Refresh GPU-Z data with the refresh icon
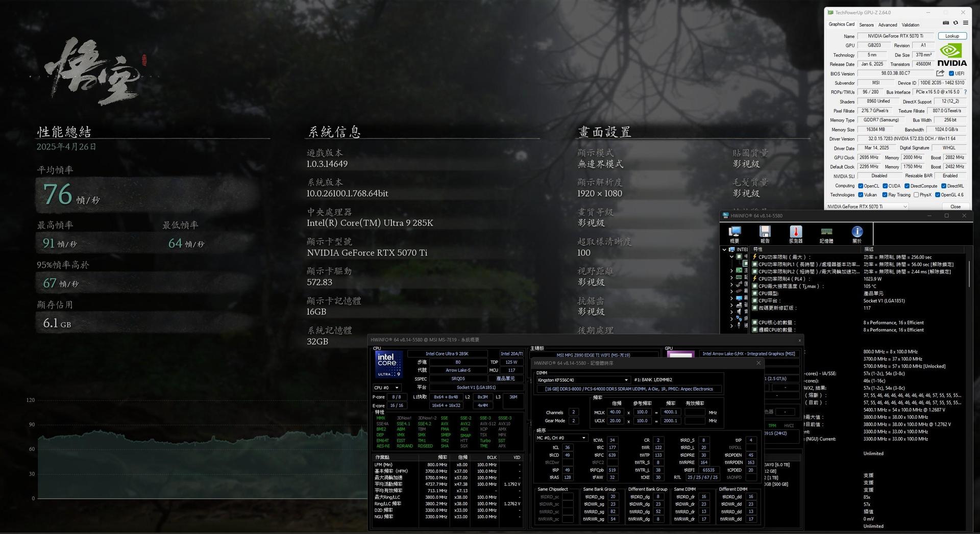The height and width of the screenshot is (534, 980). pyautogui.click(x=955, y=23)
